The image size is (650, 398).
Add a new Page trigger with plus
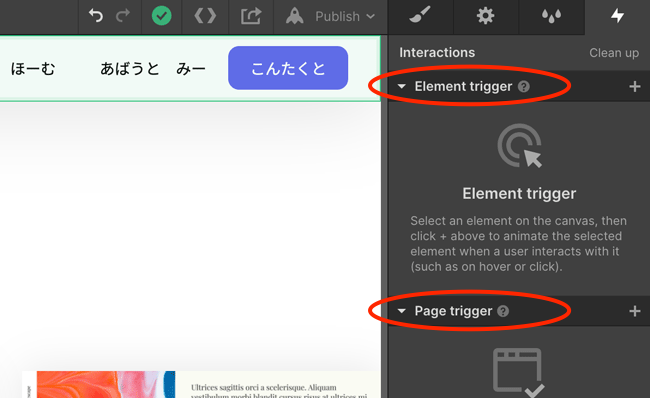[x=635, y=311]
